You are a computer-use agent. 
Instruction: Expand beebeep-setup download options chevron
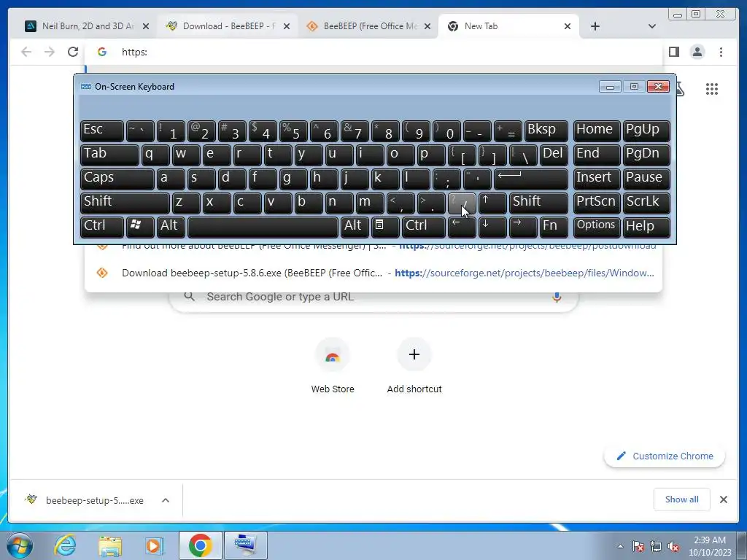click(166, 500)
